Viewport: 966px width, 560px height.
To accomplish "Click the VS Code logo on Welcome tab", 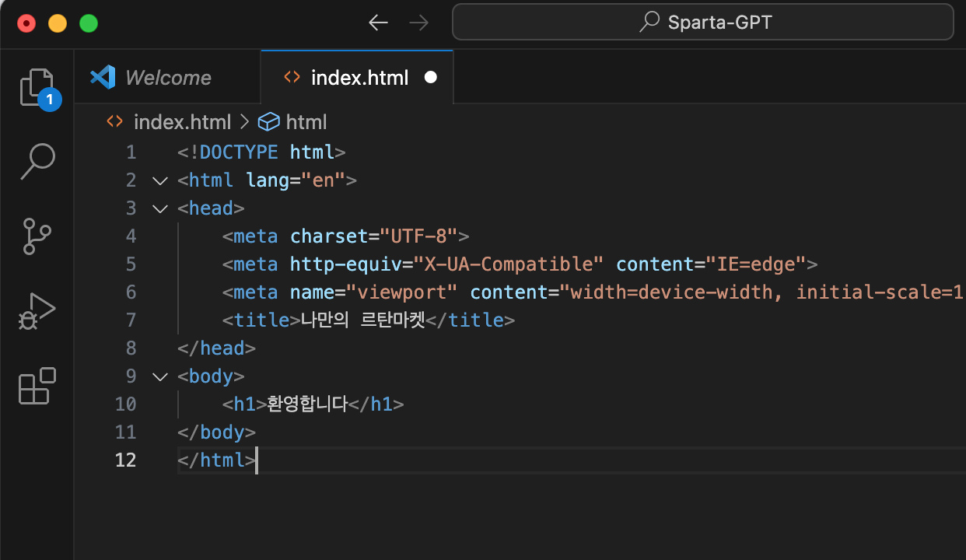I will (103, 77).
